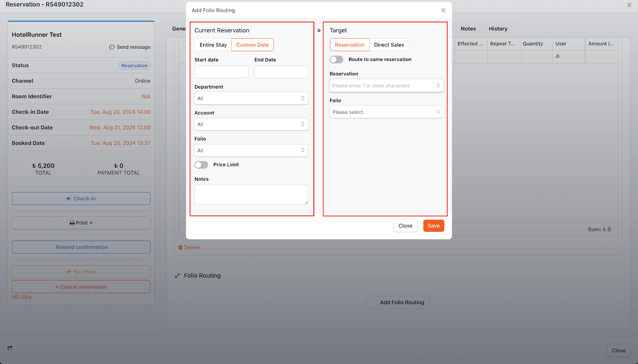Toggle Route to same reservation switch
This screenshot has height=364, width=638.
tap(337, 59)
